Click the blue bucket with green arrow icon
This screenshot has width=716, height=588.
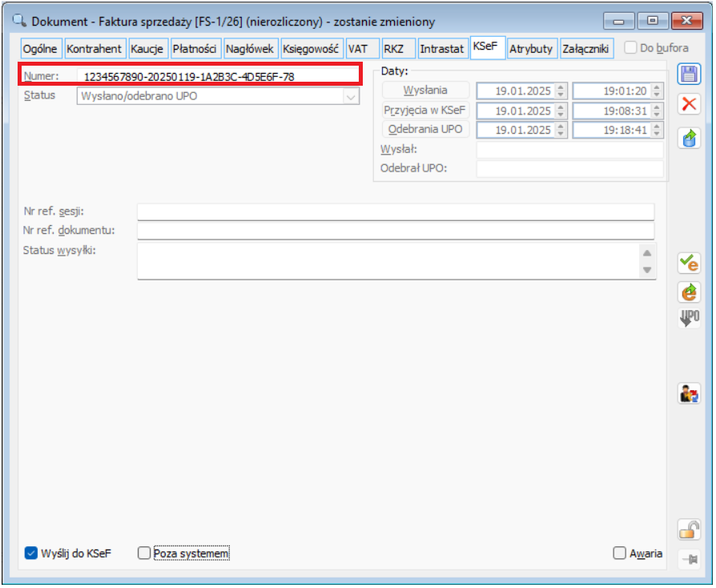point(689,138)
